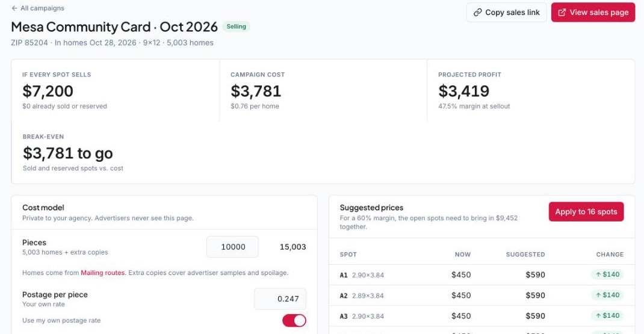Click the $3,781 campaign cost value

(x=255, y=91)
